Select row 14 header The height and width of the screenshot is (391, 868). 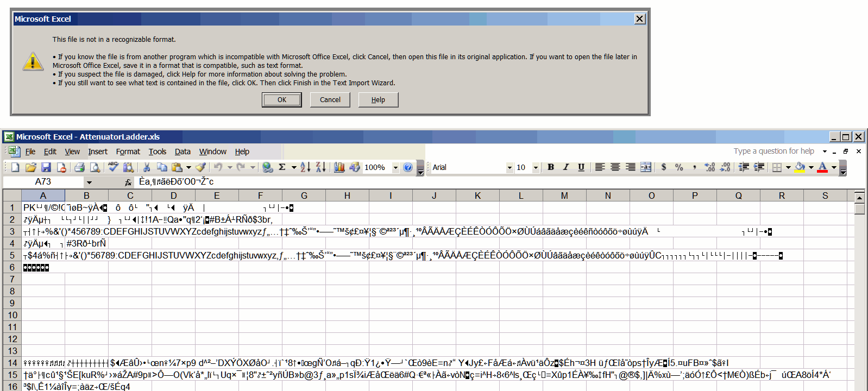[12, 363]
